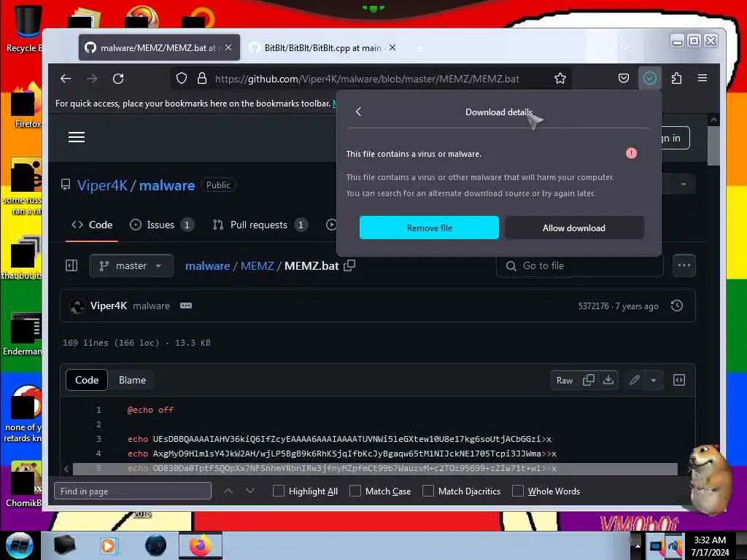Open the media player taskbar icon
The image size is (747, 560).
[108, 545]
